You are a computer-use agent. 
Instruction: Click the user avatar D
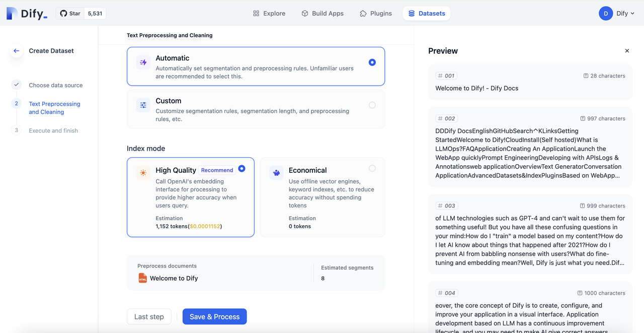pos(606,14)
